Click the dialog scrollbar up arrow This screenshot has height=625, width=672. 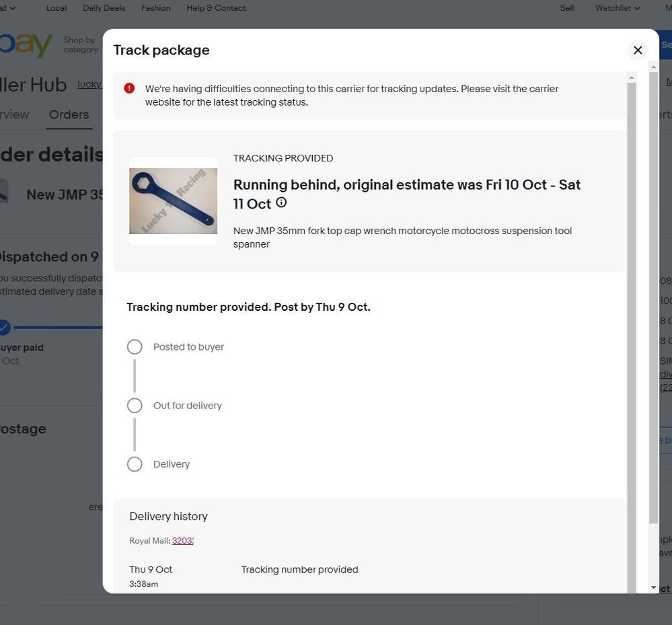coord(631,78)
